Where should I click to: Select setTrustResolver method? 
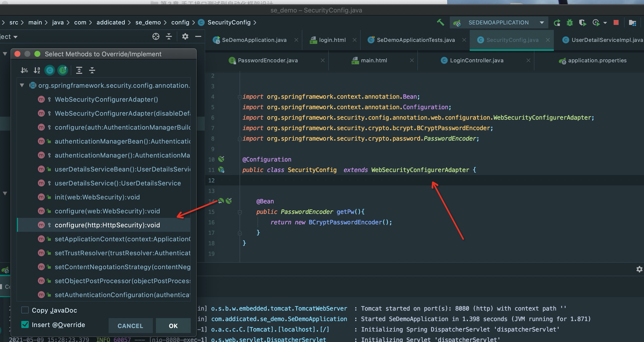104,253
